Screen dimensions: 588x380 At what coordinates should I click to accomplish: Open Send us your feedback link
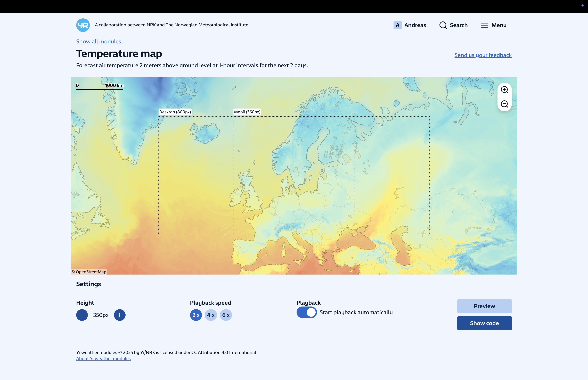[483, 55]
